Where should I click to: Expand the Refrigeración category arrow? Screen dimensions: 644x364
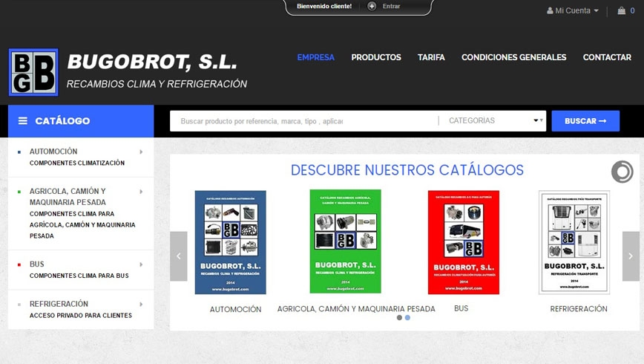pyautogui.click(x=141, y=305)
